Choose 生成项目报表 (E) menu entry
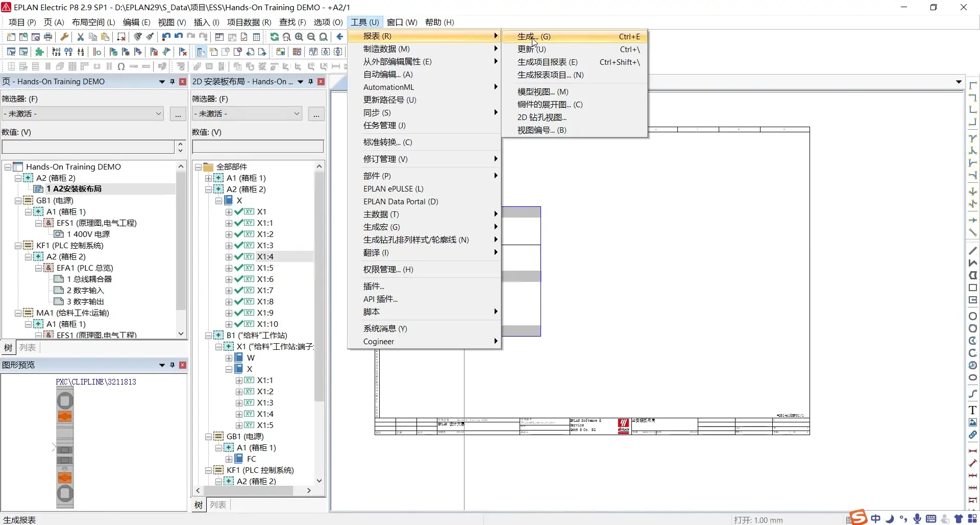980x525 pixels. 575,62
